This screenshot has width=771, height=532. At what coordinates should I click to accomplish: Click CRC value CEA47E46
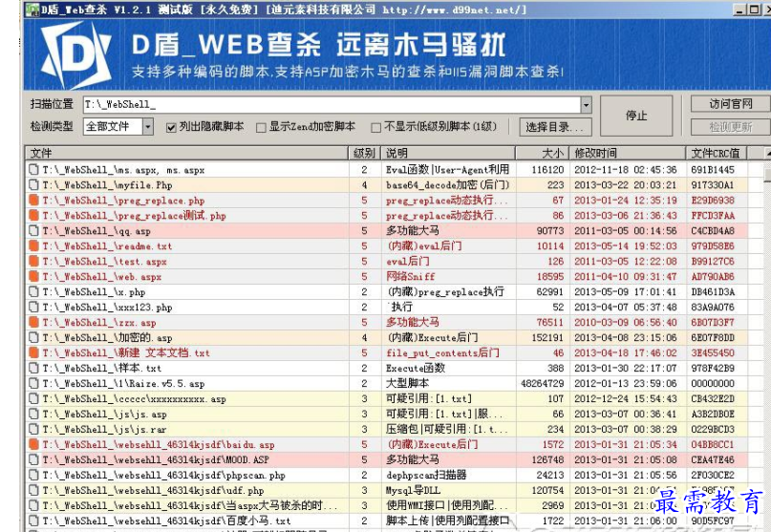click(x=713, y=459)
